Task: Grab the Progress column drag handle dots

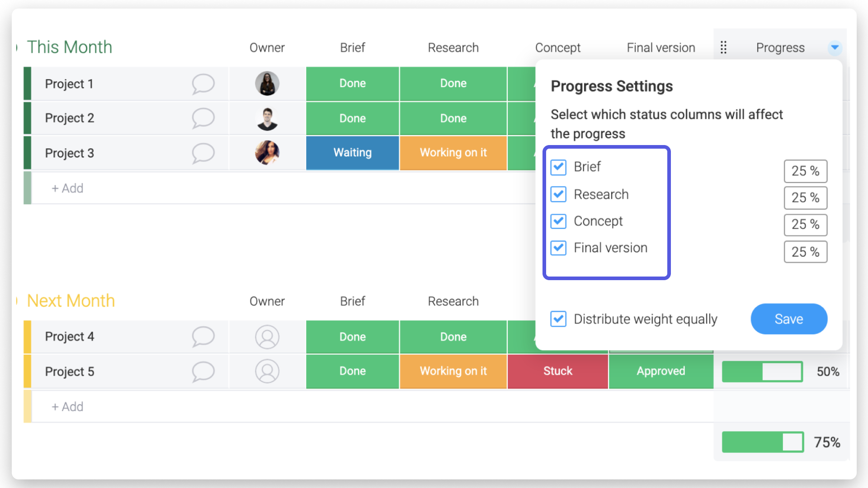Action: coord(723,47)
